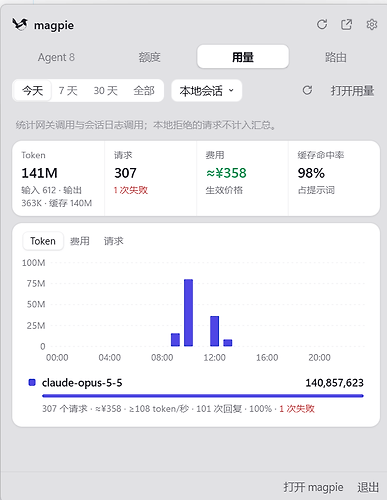
Task: Click the 140,857,623 token count
Action: coord(334,383)
